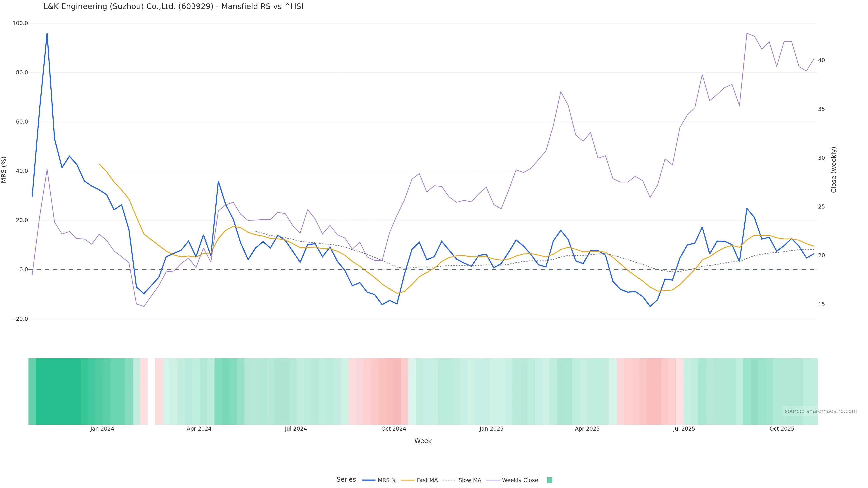Screen dimensions: 868x488
Task: Click the Jul 2025 x-axis label
Action: pos(684,429)
